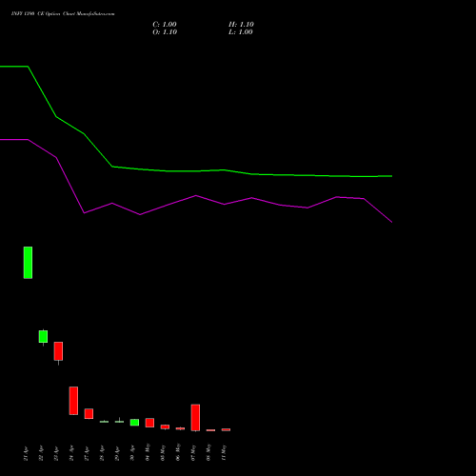The height and width of the screenshot is (476, 476).
Task: Click the open value "O: 1.10"
Action: (x=165, y=32)
